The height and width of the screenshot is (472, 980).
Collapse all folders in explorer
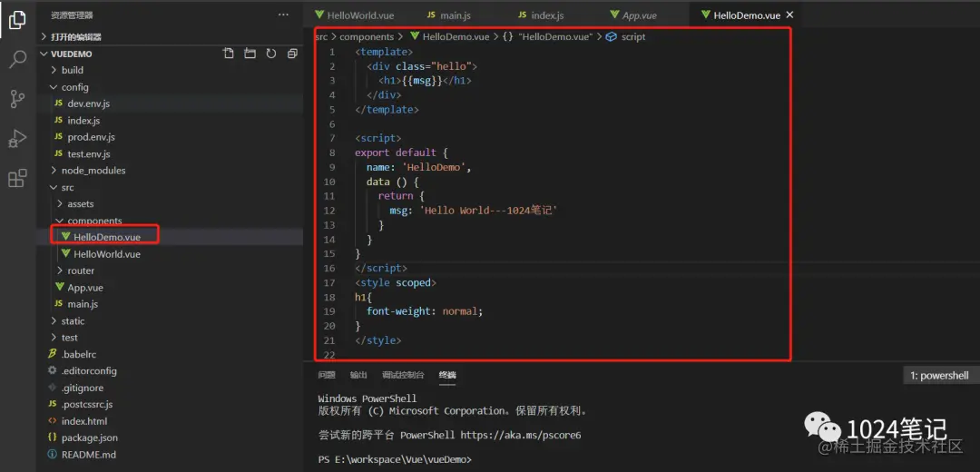(x=292, y=54)
